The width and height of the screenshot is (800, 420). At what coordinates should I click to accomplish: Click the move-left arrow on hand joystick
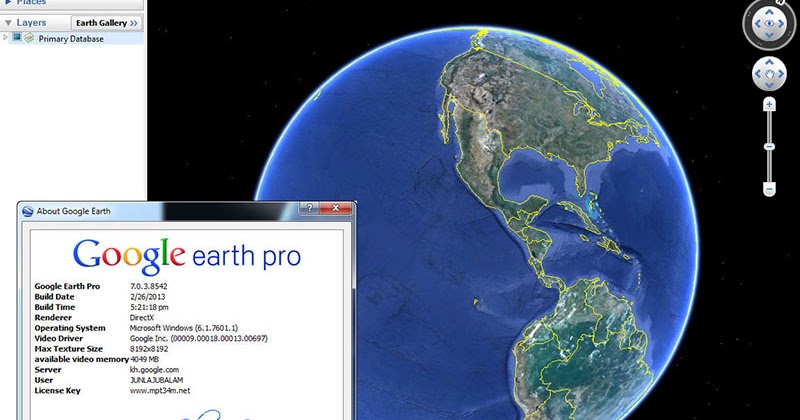(x=758, y=74)
